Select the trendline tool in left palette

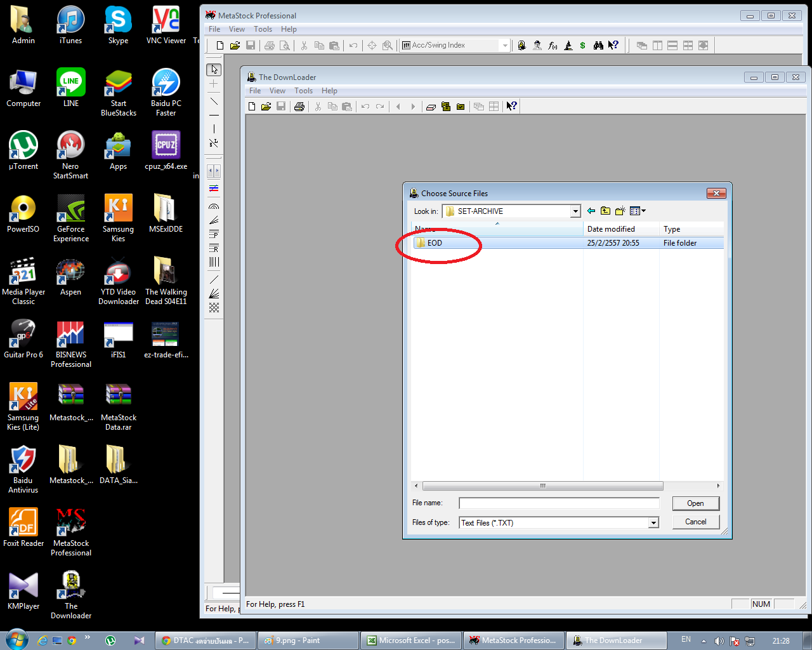click(214, 102)
